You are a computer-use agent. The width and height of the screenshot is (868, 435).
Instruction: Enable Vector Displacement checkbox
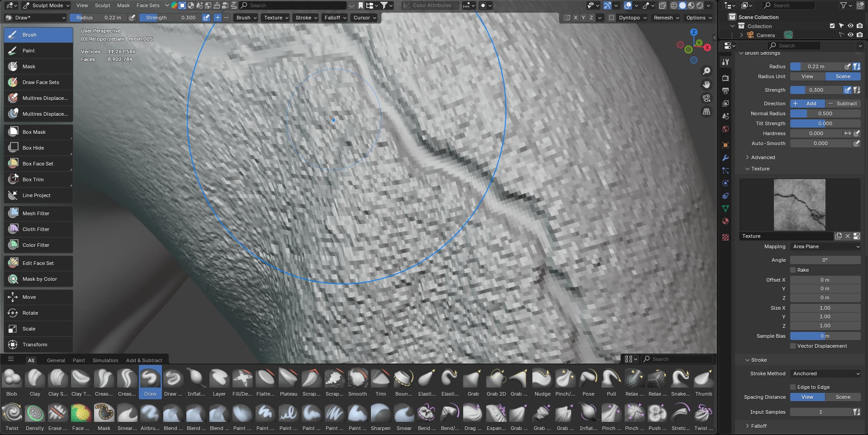tap(793, 346)
